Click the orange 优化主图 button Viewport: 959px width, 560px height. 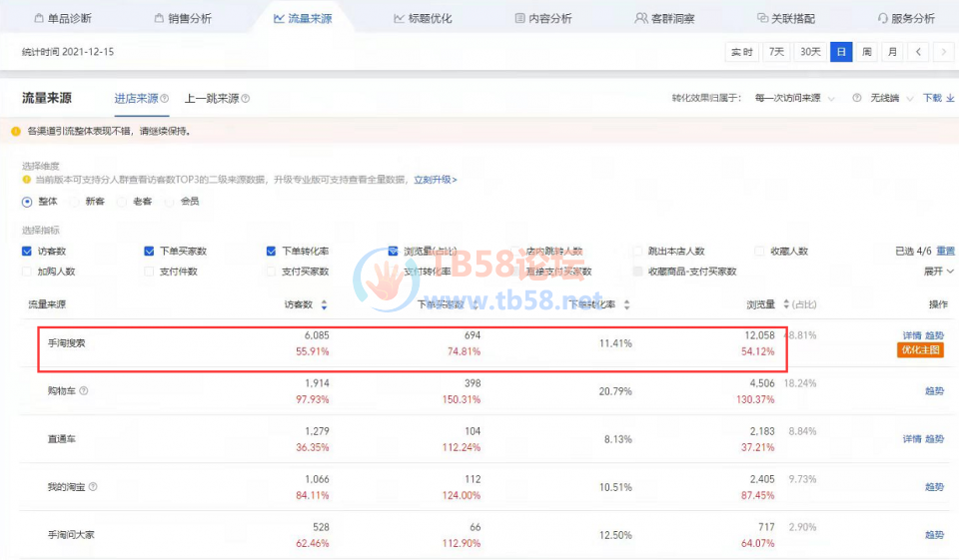coord(921,350)
